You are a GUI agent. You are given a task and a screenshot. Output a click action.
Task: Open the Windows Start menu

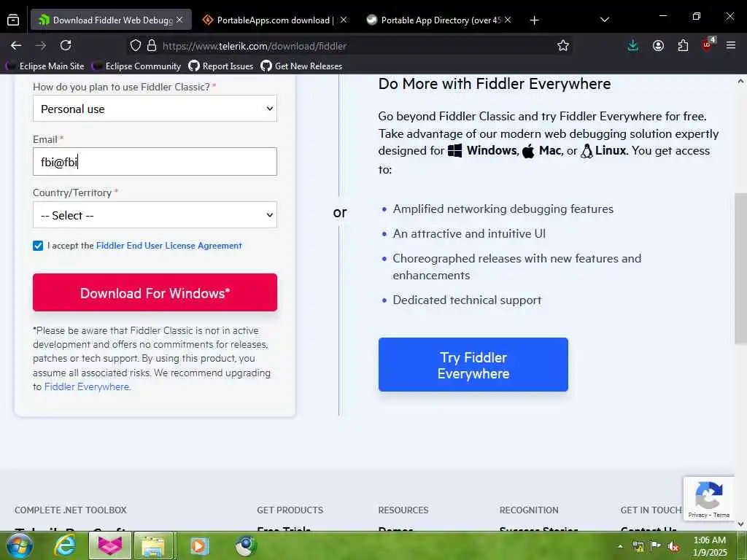tap(19, 545)
